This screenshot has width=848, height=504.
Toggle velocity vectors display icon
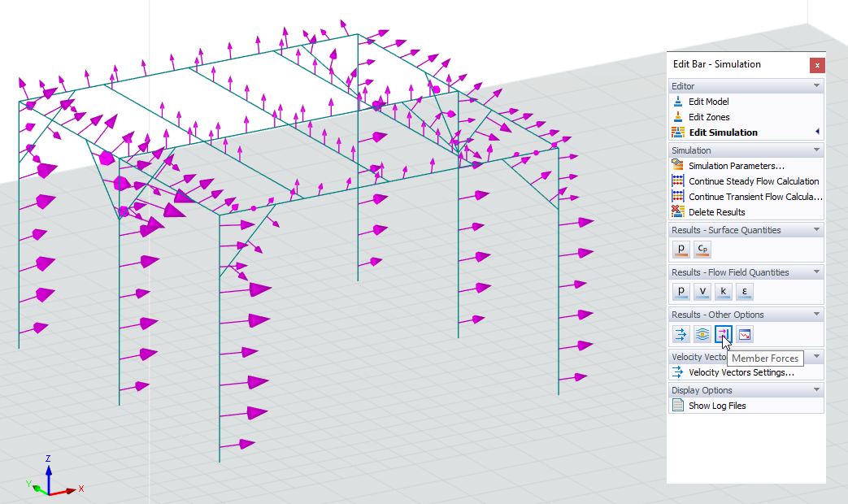[x=681, y=334]
